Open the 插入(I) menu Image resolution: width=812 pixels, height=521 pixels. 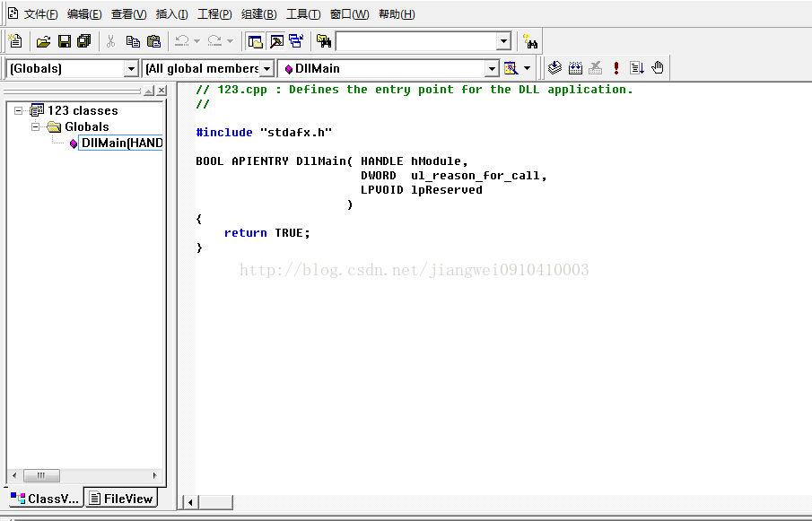point(172,14)
